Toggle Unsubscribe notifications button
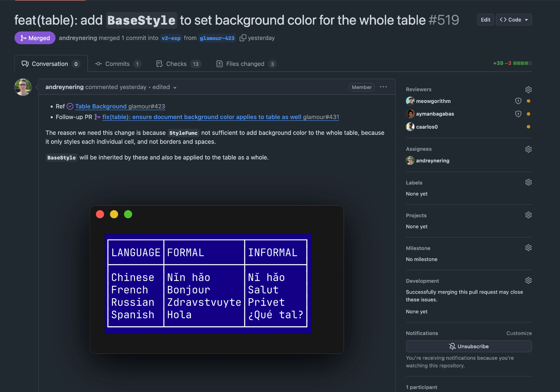 tap(468, 346)
